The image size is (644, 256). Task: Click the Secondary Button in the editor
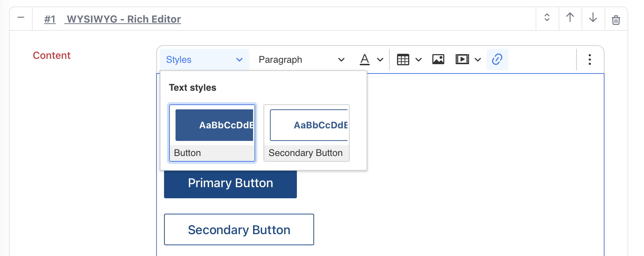pyautogui.click(x=239, y=230)
